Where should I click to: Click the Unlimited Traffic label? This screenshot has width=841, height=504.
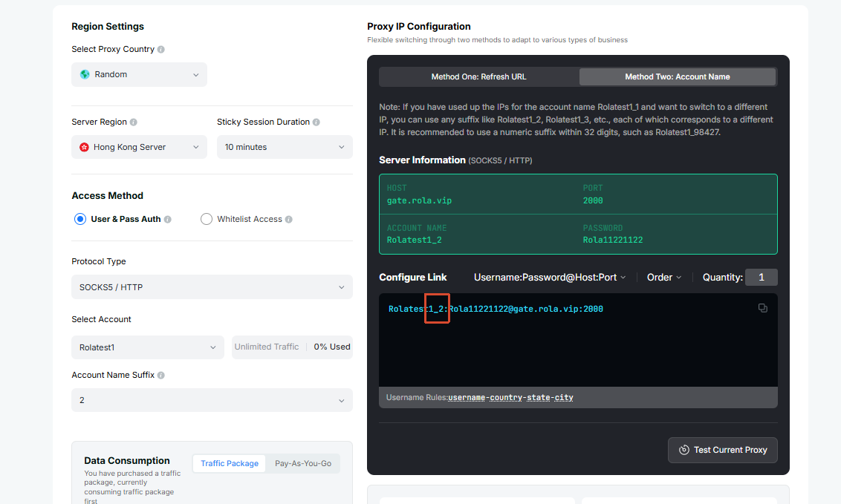click(x=267, y=347)
